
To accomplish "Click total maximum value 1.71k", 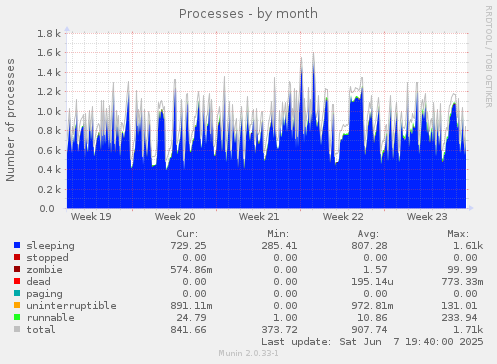I will (x=468, y=330).
